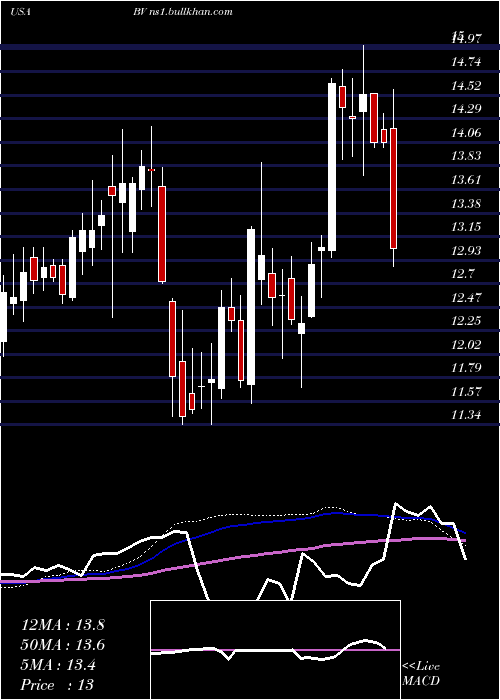Image resolution: width=500 pixels, height=700 pixels.
Task: Click the 14.52 price level label
Action: 466,85
